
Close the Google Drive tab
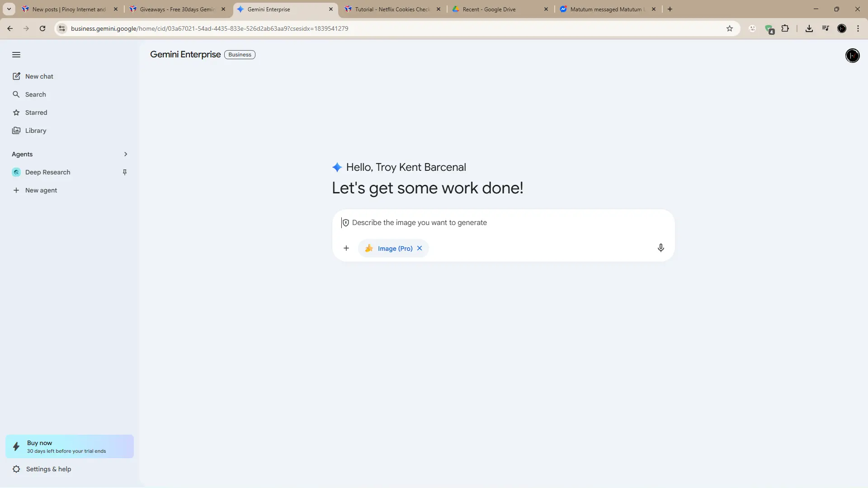[546, 9]
